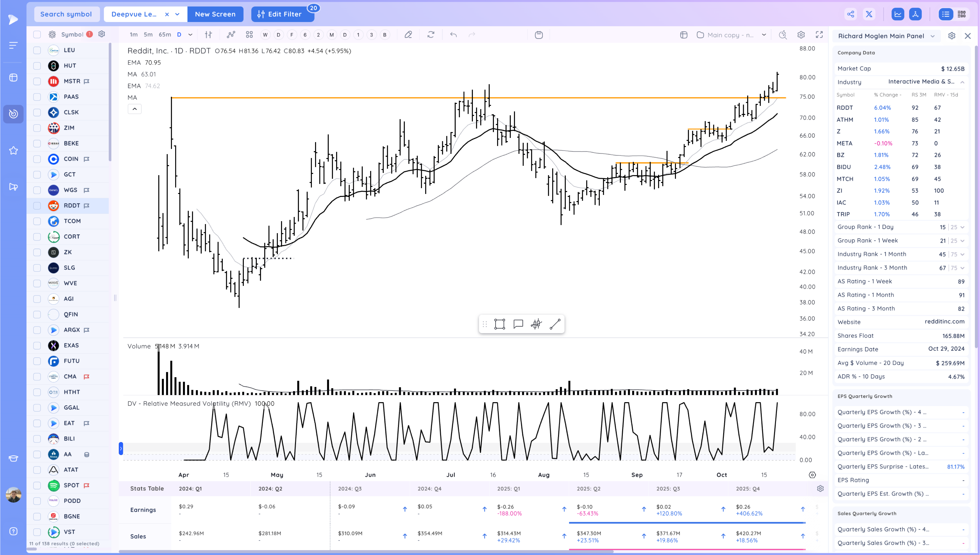Viewport: 980px width, 555px height.
Task: Open chart settings gear icon
Action: (801, 35)
